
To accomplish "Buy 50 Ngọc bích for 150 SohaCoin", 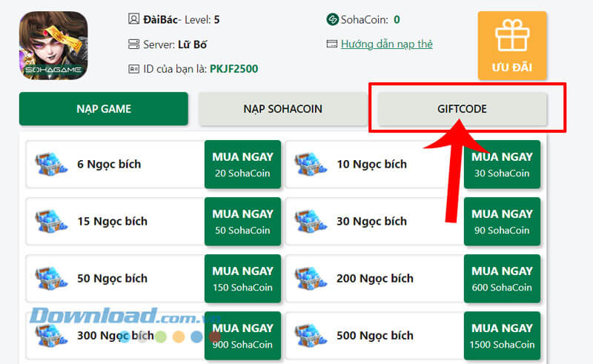I will [x=243, y=279].
